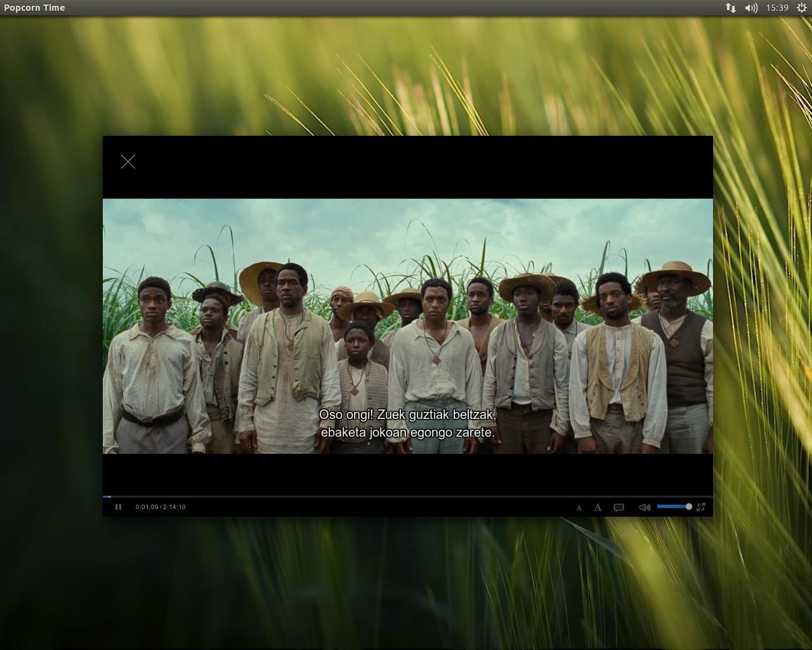This screenshot has width=812, height=650.
Task: Pause the video playback
Action: (118, 507)
